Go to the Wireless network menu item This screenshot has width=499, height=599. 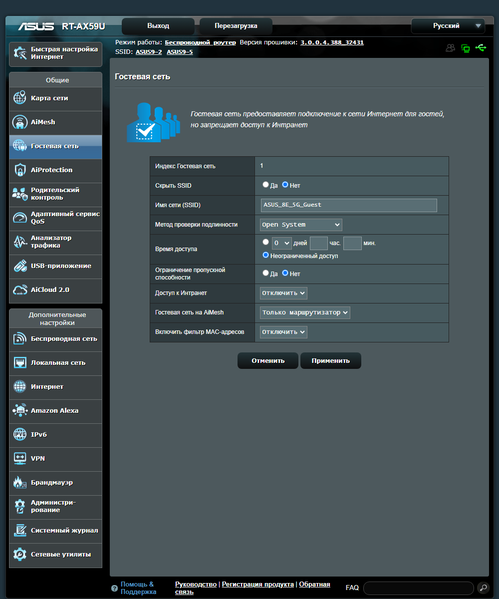pos(56,339)
